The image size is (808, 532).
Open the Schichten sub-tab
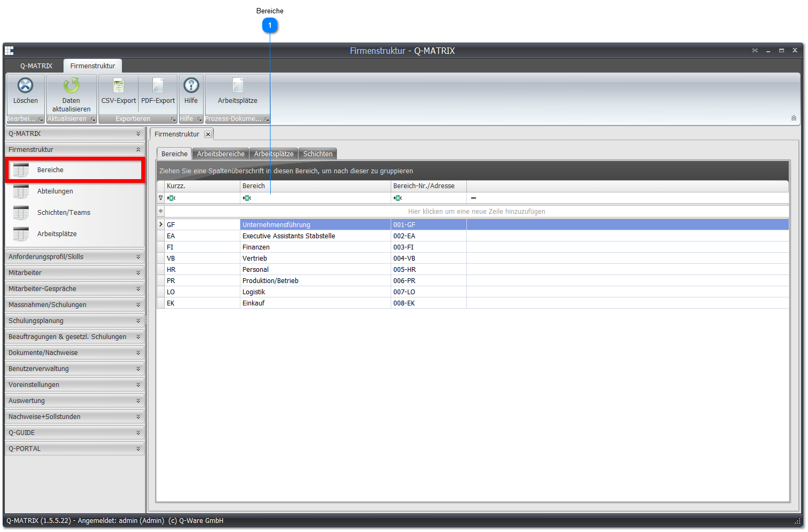coord(318,154)
